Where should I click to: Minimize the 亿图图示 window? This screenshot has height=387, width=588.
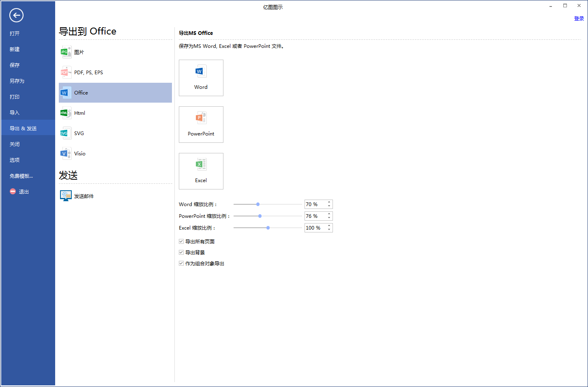click(x=551, y=6)
